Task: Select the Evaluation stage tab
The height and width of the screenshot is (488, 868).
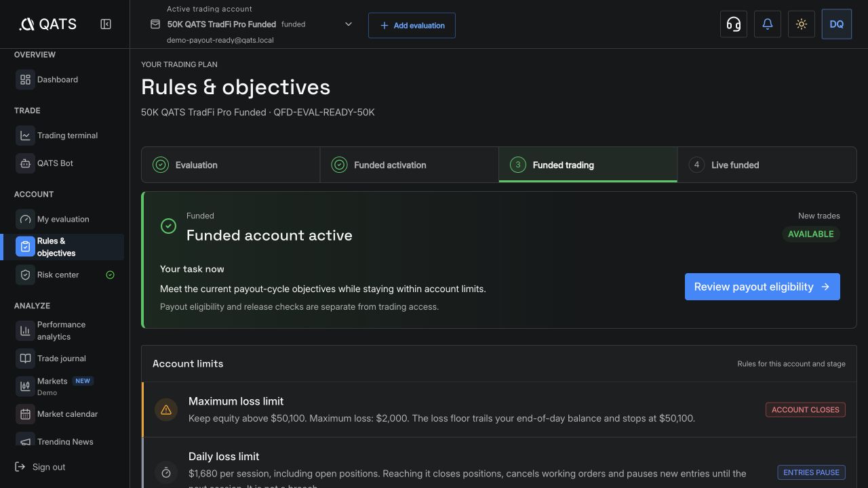Action: (x=231, y=165)
